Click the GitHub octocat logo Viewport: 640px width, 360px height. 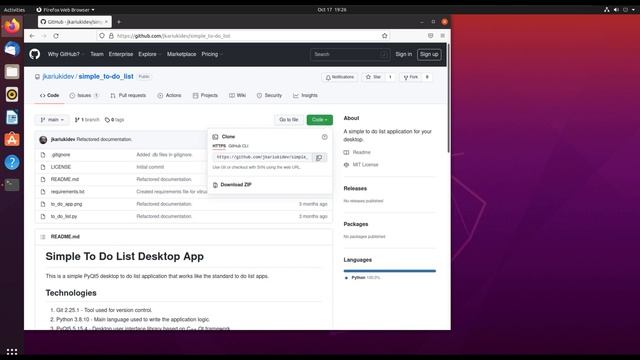coord(35,54)
